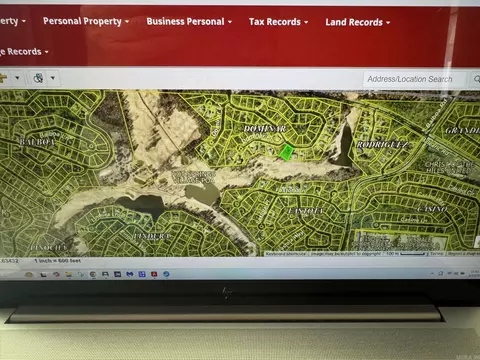Open the 'Report a map error' link

[463, 254]
